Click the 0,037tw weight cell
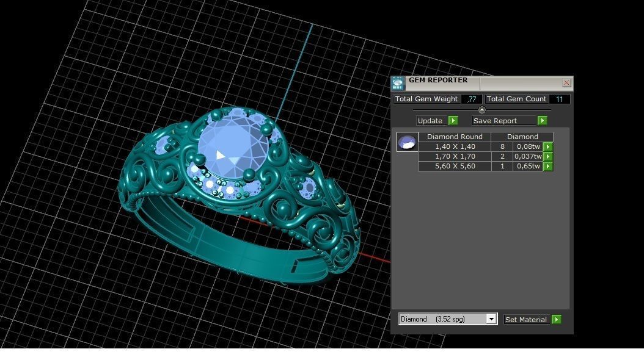Screen dimensions: 644x360 528,156
